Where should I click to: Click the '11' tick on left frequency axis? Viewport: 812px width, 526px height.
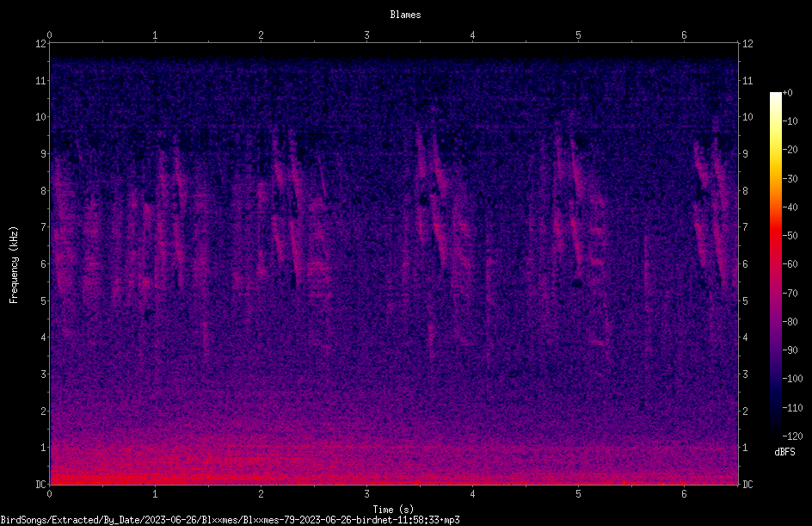click(40, 80)
